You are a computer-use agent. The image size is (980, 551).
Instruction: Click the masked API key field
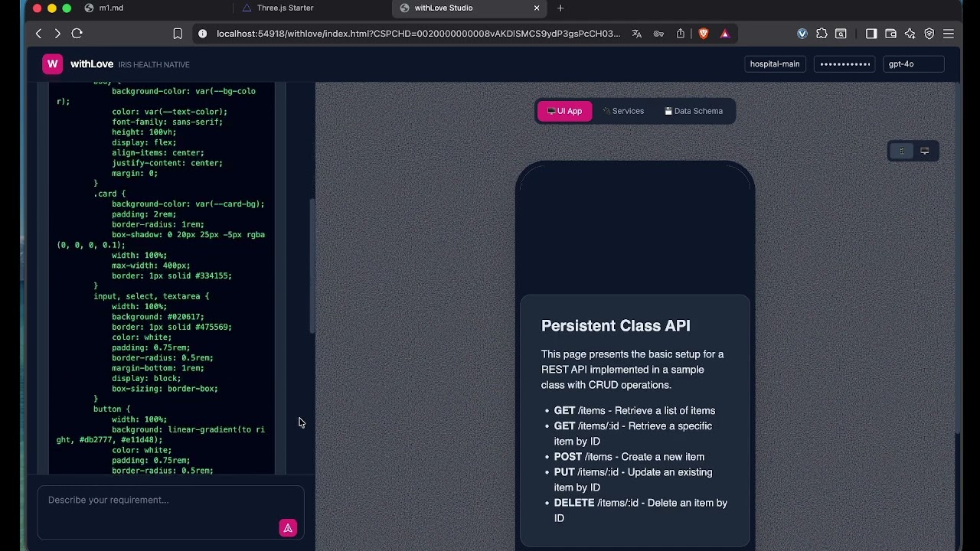(x=844, y=64)
